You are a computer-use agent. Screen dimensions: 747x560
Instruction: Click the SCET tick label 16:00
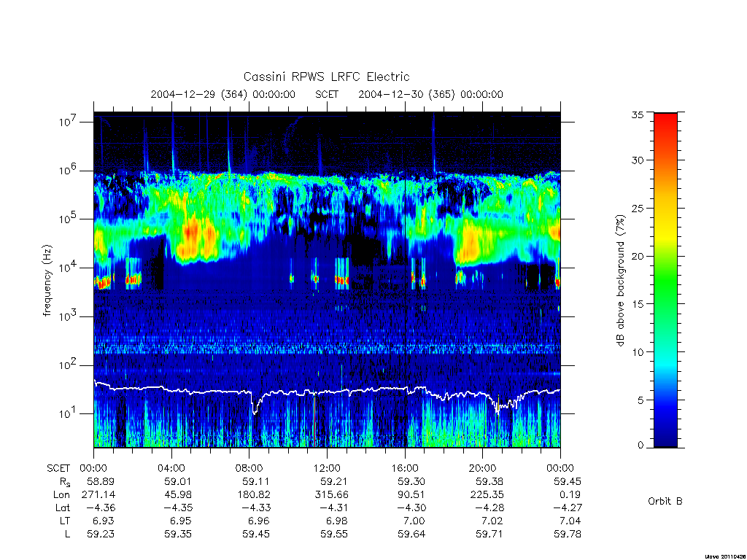[405, 468]
